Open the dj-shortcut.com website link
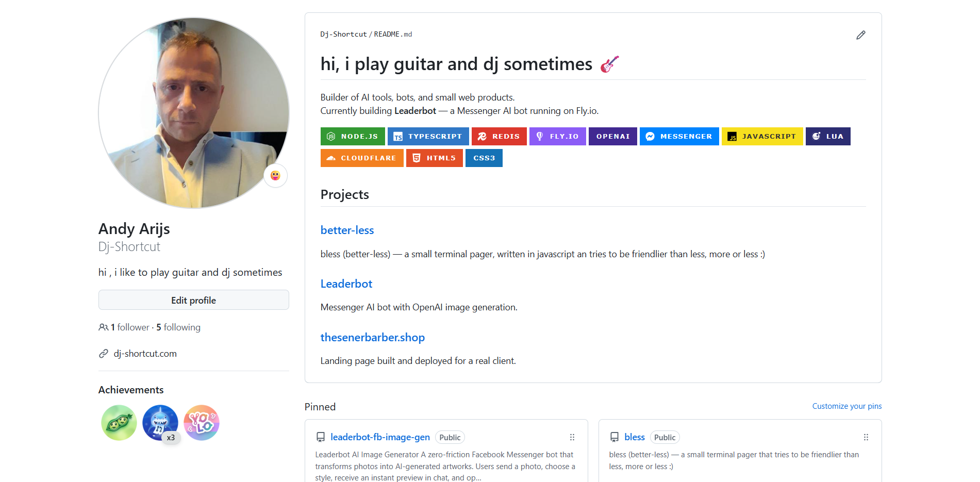The width and height of the screenshot is (980, 482). [145, 354]
